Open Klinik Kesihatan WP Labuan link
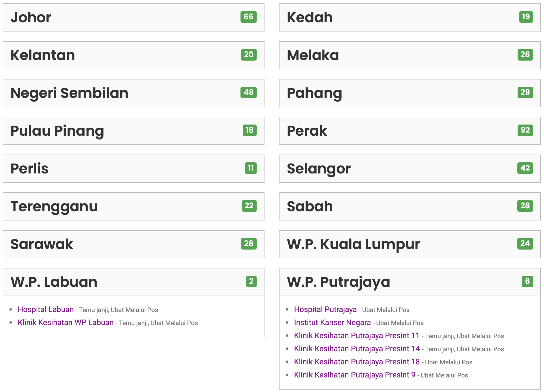Image resolution: width=544 pixels, height=392 pixels. click(x=65, y=322)
